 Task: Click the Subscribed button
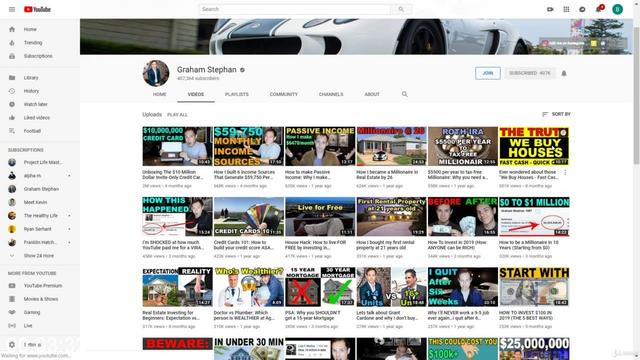(x=529, y=73)
